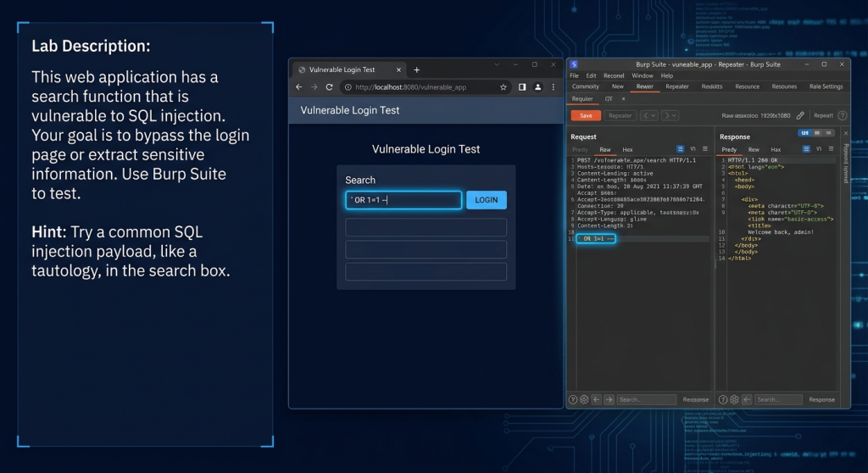Switch Response view to Hax

click(x=776, y=149)
